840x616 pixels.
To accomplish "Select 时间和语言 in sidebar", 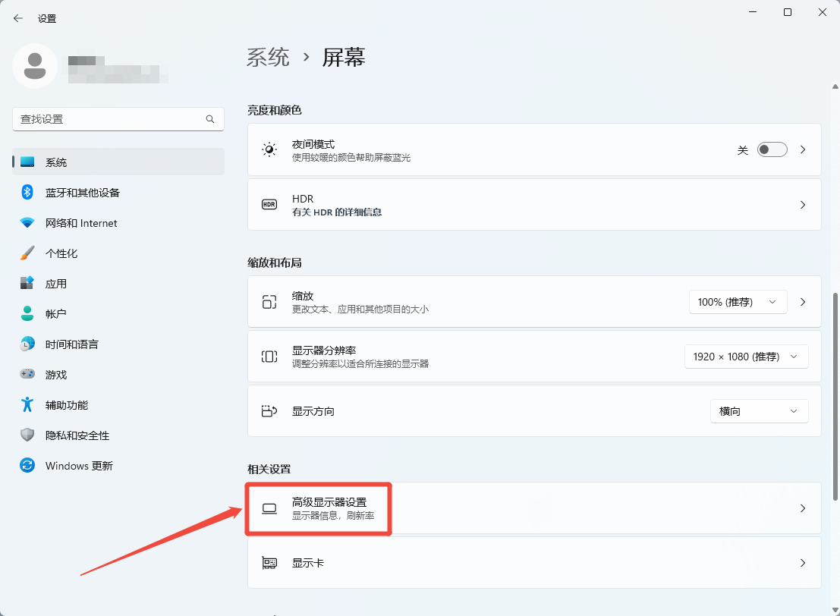I will coord(72,344).
